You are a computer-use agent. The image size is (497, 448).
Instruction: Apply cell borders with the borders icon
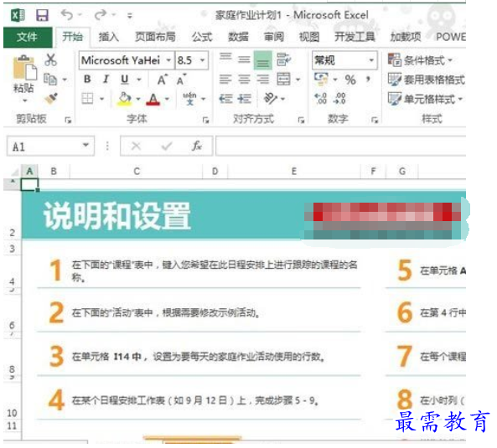[x=87, y=99]
